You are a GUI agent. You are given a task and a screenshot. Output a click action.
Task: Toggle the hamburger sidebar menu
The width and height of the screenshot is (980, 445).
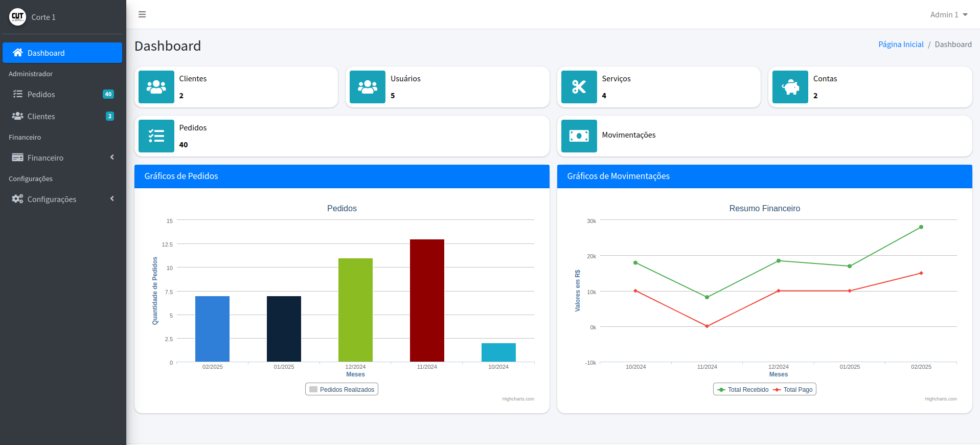(142, 14)
